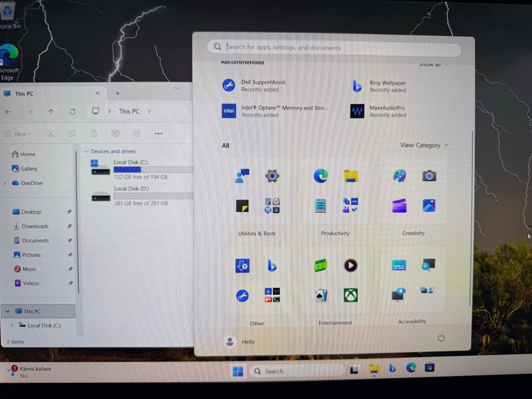Open Bing Wallpaper recommended item
The image size is (532, 399).
point(379,86)
